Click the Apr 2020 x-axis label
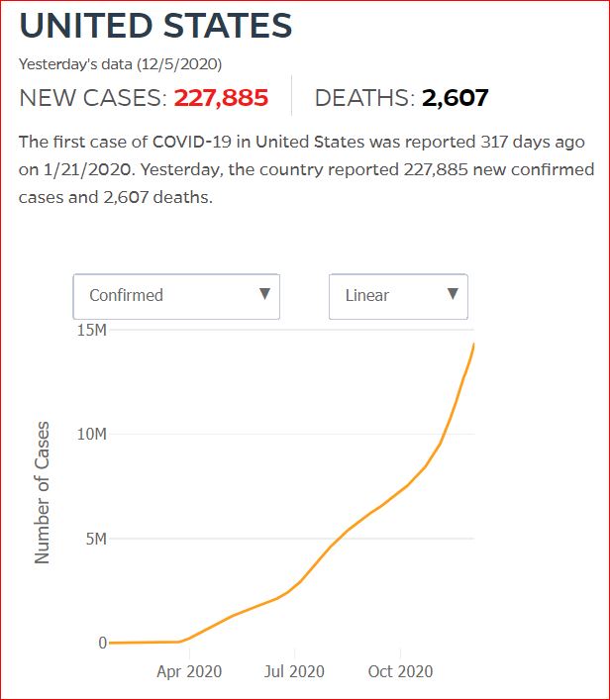This screenshot has height=700, width=610. coord(188,671)
